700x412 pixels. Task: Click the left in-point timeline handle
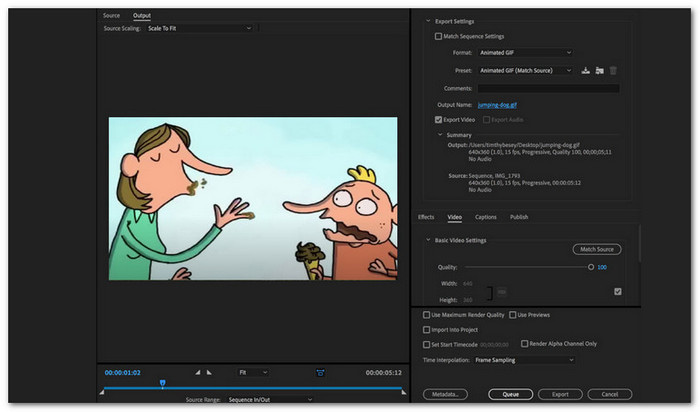[x=102, y=392]
